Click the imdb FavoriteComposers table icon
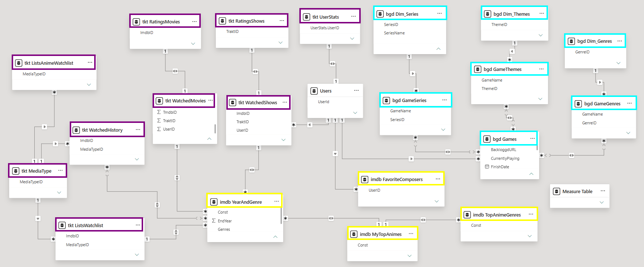This screenshot has width=644, height=267. click(365, 179)
